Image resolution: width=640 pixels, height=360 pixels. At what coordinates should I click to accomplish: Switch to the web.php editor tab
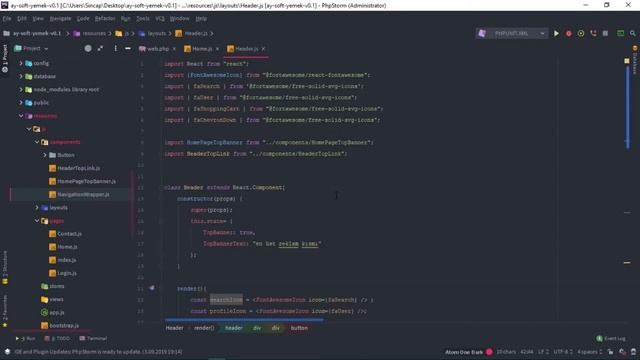(158, 49)
